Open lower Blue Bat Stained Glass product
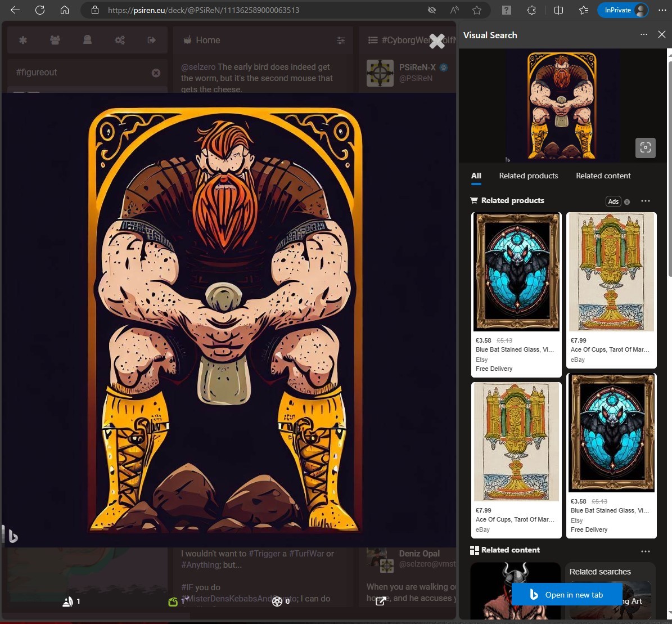The height and width of the screenshot is (624, 672). [612, 456]
